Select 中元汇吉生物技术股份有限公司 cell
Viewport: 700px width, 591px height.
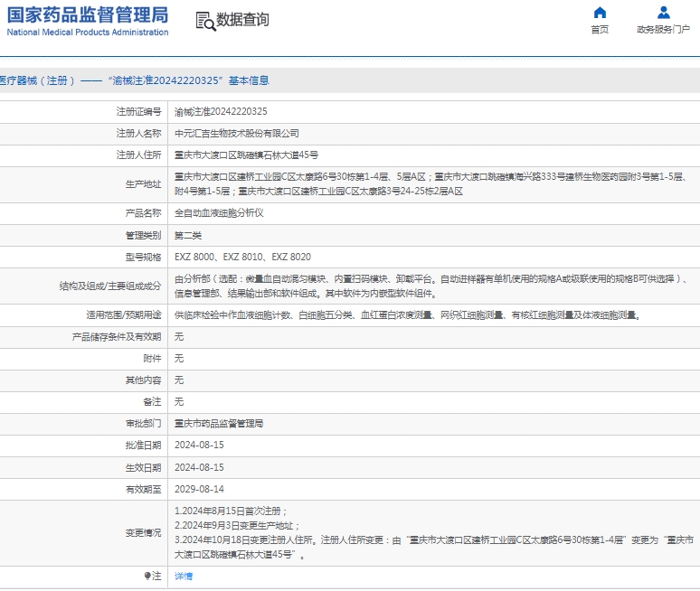pyautogui.click(x=237, y=134)
